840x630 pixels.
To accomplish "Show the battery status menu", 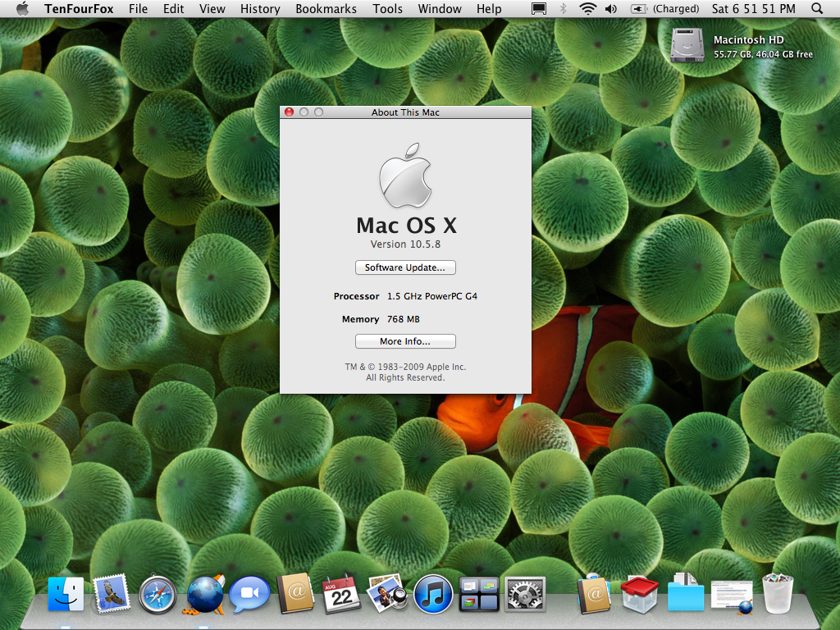I will [638, 9].
